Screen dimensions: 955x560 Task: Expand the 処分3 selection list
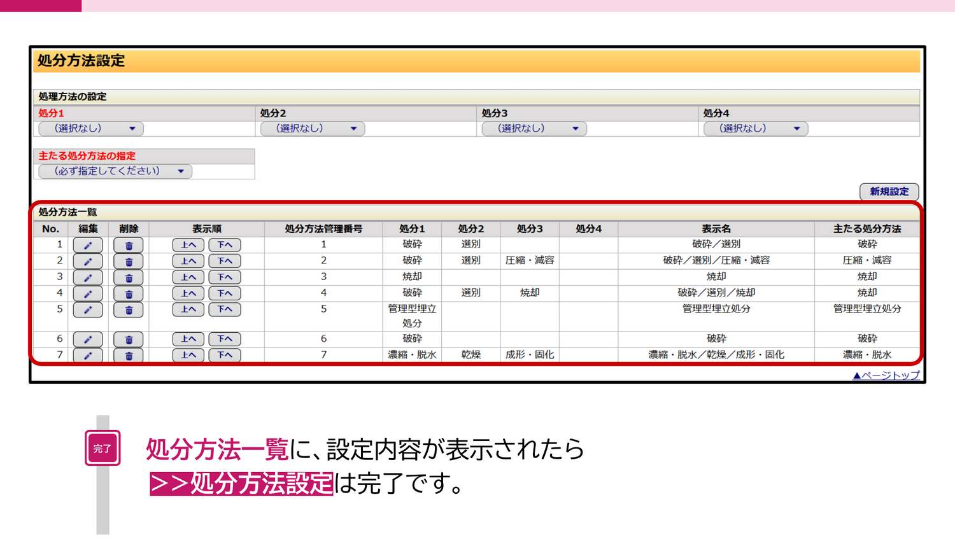coord(534,129)
